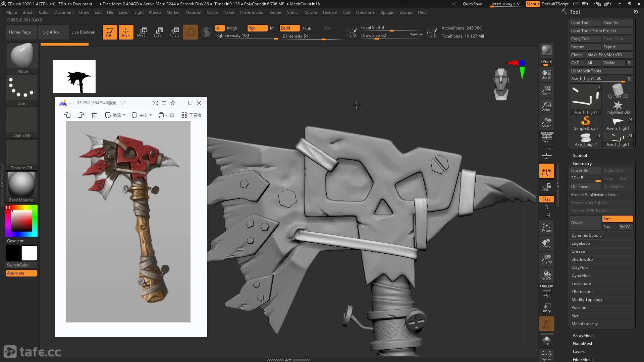Expand the ArrayMesh section
Image resolution: width=644 pixels, height=362 pixels.
[583, 336]
